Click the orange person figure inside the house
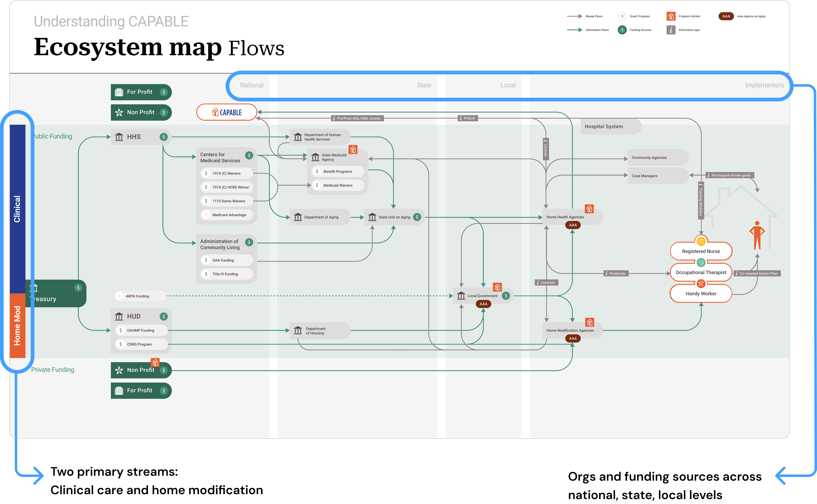The image size is (817, 504). click(x=757, y=235)
